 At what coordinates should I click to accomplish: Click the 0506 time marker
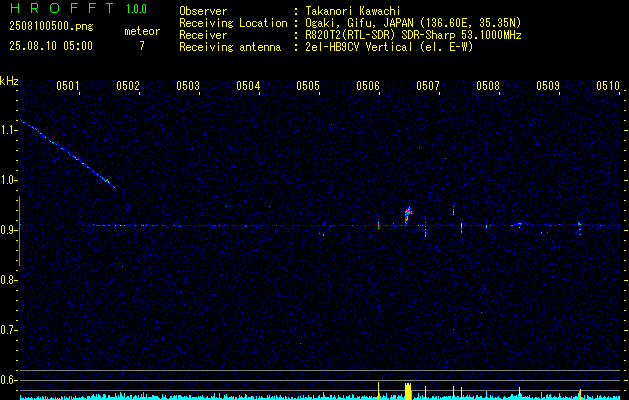coord(368,86)
